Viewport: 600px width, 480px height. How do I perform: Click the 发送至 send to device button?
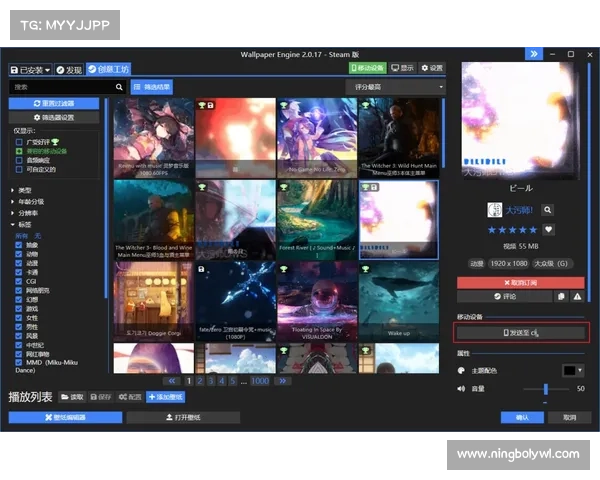[521, 333]
